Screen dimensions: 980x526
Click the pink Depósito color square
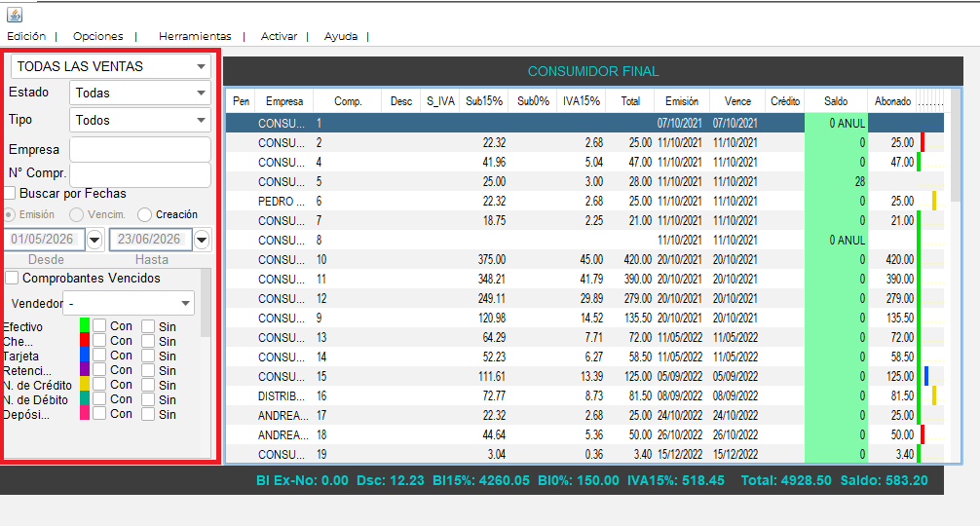[85, 413]
